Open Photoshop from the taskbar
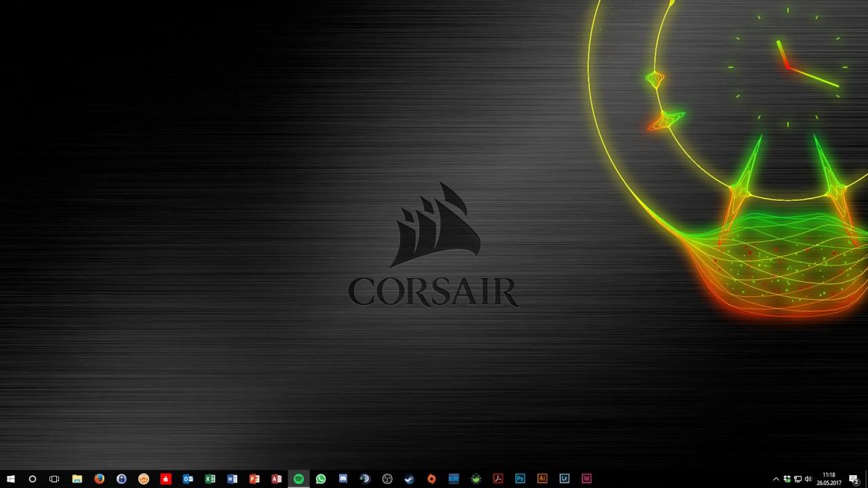Image resolution: width=868 pixels, height=488 pixels. pos(519,479)
